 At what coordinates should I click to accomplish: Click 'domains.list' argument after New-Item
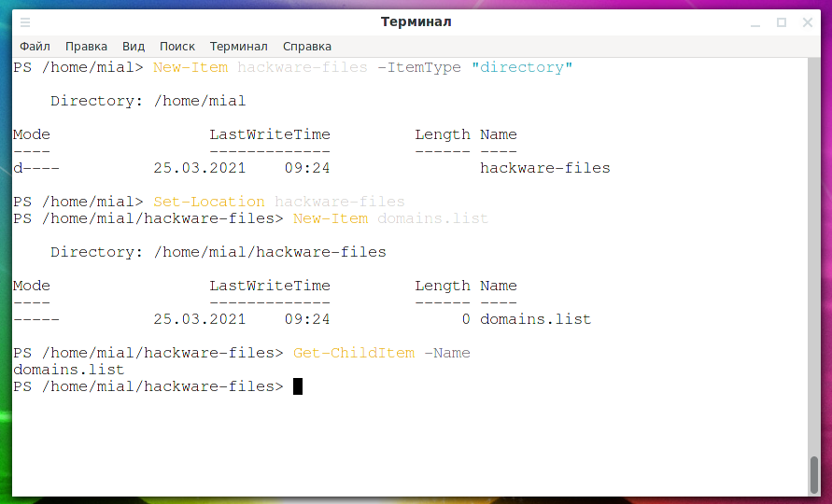pos(432,218)
